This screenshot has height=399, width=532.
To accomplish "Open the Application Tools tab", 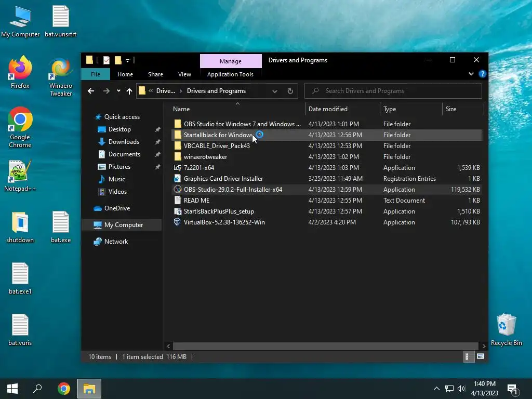I will coord(230,74).
